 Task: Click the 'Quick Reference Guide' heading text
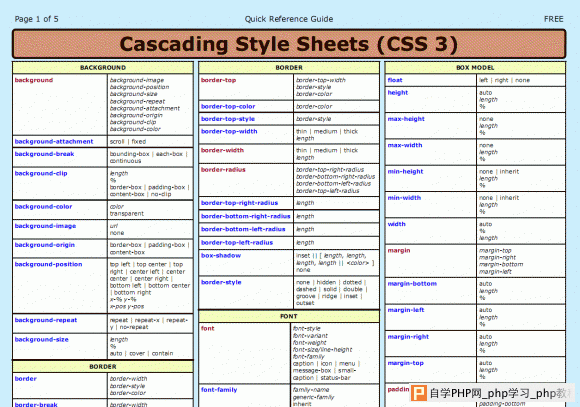pos(289,19)
